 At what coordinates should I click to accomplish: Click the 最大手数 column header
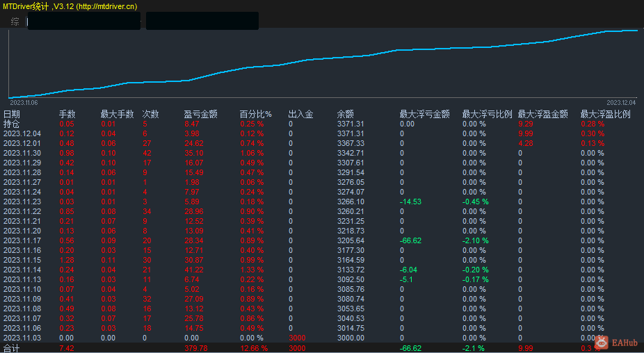[x=117, y=114]
